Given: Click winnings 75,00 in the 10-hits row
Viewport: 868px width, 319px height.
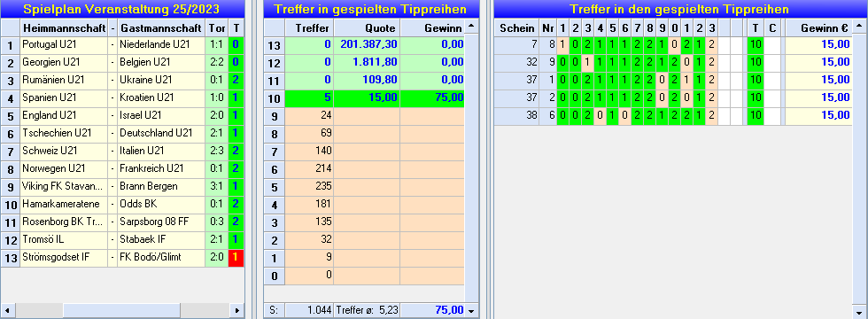Looking at the screenshot, I should [x=432, y=98].
